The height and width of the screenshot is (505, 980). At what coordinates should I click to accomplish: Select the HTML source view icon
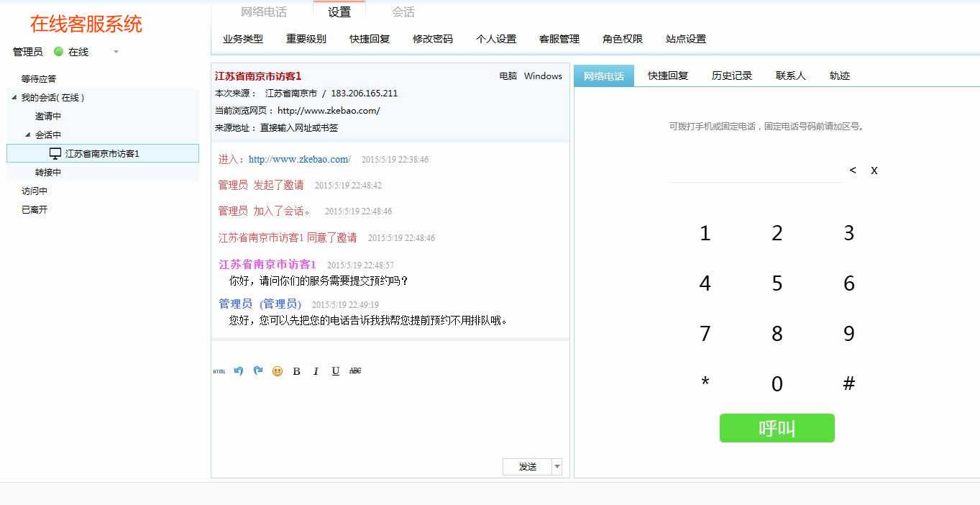pyautogui.click(x=219, y=371)
